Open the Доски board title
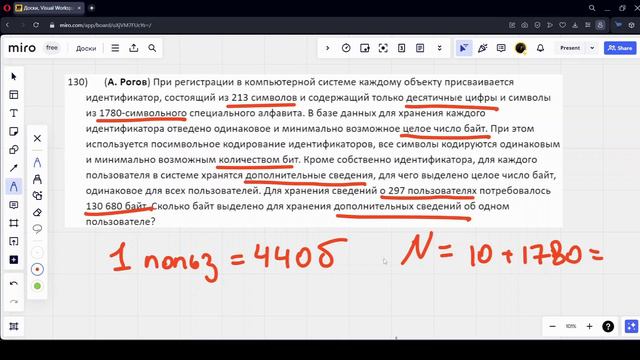 (86, 48)
